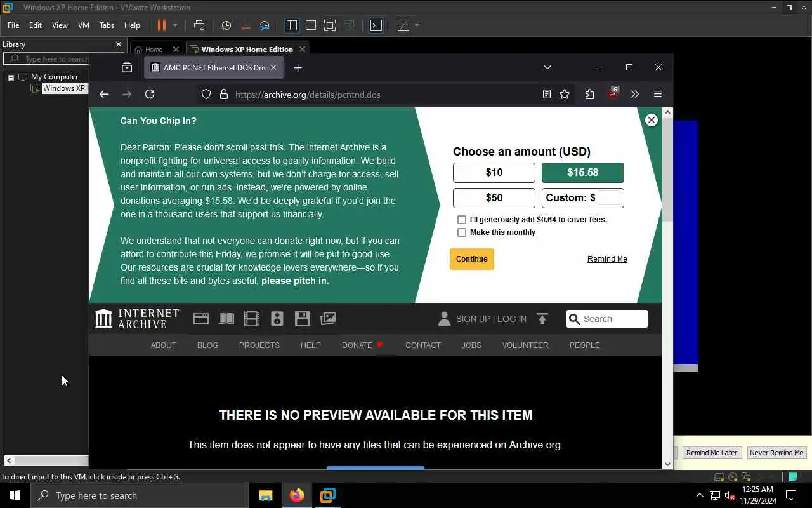Screen dimensions: 812x508
Task: Check the Make this monthly box
Action: pos(462,232)
